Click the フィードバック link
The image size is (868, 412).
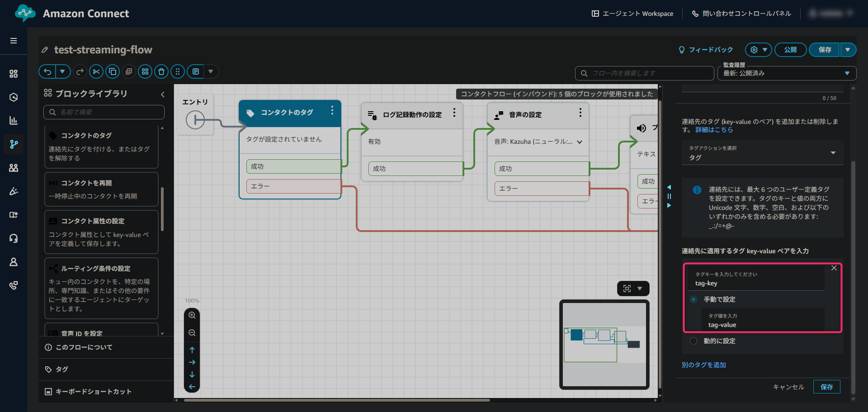(706, 50)
